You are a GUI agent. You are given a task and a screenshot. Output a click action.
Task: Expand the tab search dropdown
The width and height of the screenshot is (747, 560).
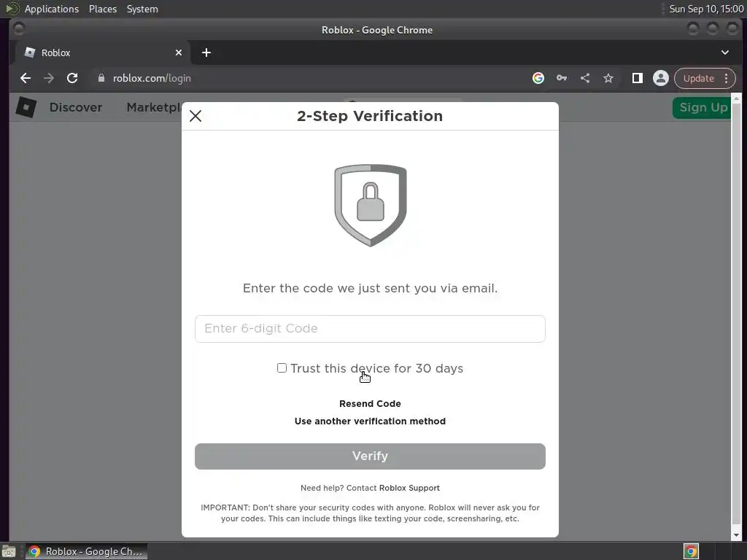tap(724, 52)
